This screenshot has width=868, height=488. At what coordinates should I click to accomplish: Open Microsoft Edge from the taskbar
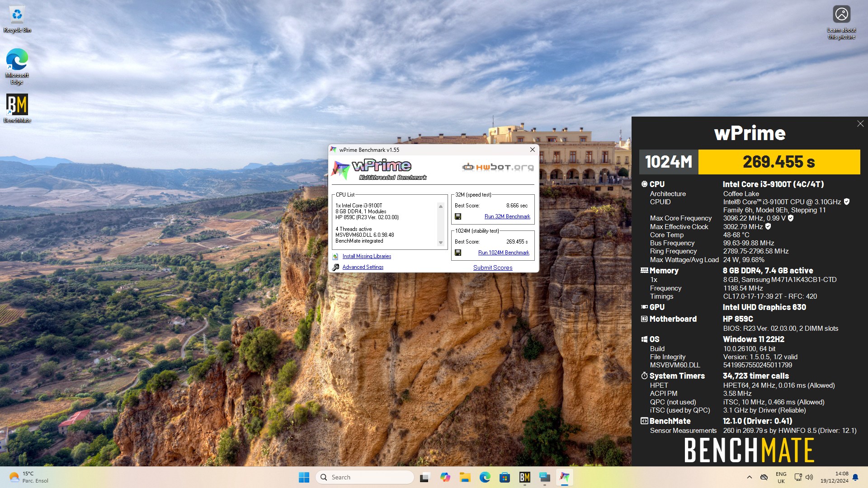click(485, 477)
